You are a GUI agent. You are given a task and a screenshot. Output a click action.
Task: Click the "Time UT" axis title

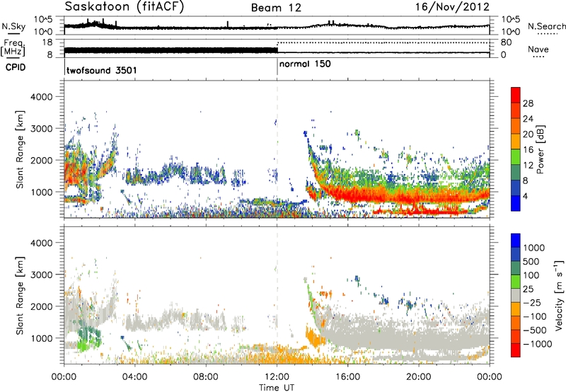(x=277, y=388)
